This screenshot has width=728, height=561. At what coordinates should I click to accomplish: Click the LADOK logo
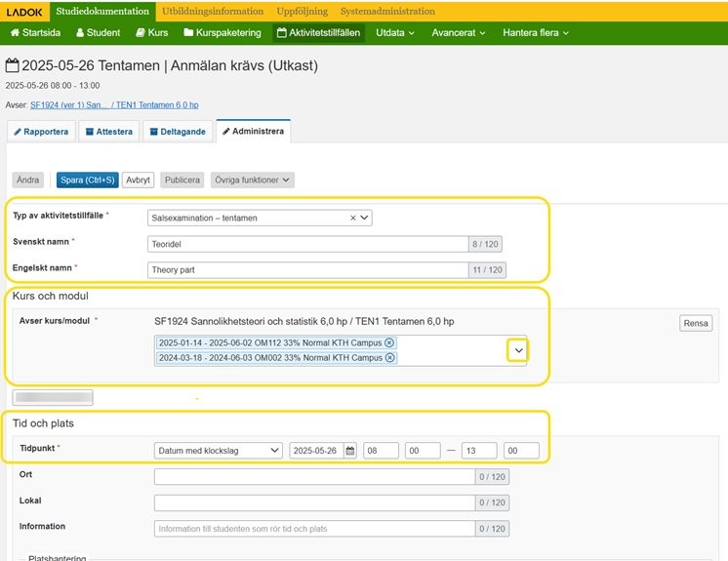click(24, 11)
